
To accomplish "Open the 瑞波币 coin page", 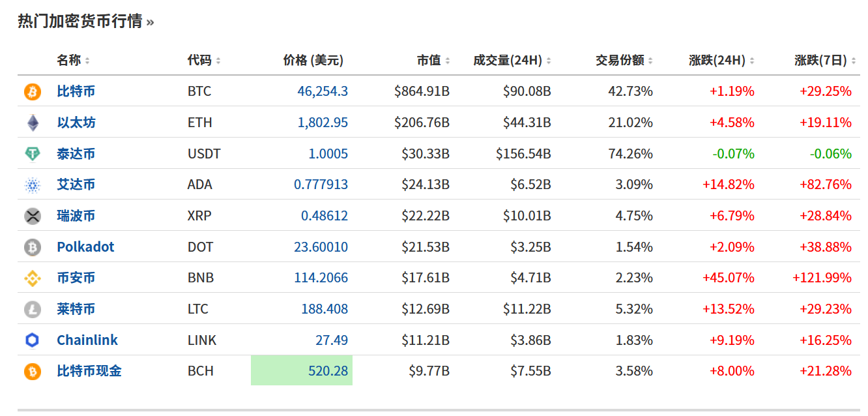I will [76, 216].
